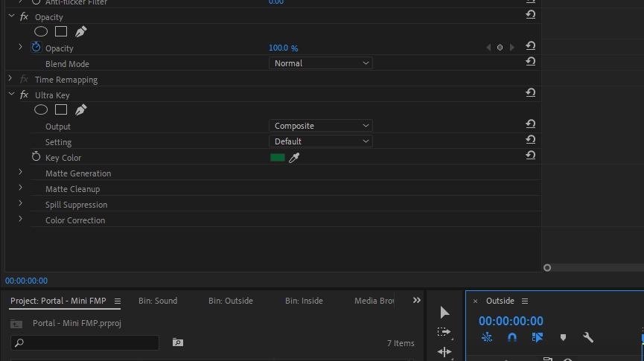
Task: Select free draw bezier pen under Opacity
Action: point(81,31)
